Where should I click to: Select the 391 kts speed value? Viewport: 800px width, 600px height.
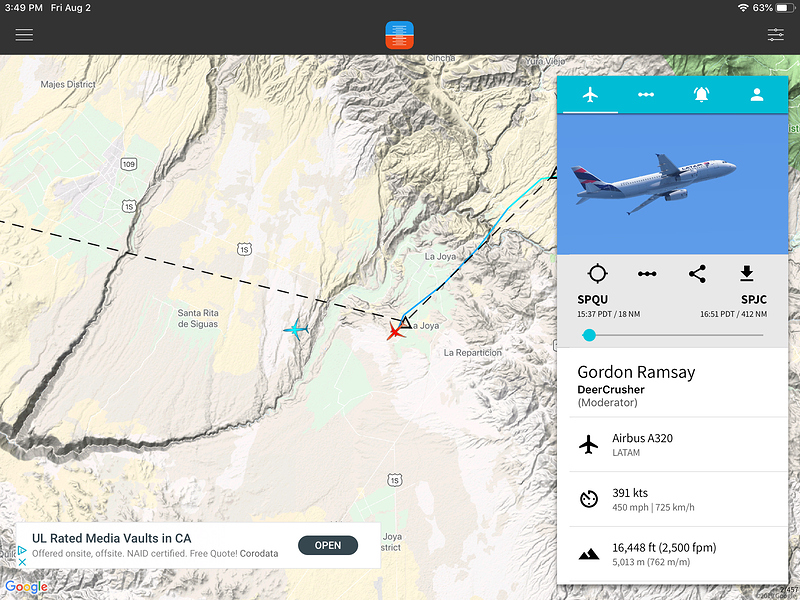(x=630, y=493)
